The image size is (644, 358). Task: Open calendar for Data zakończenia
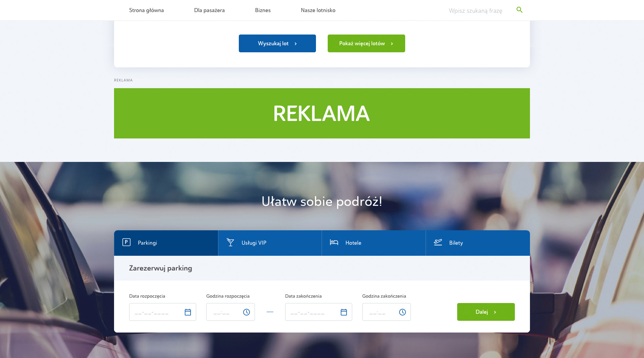[x=344, y=312]
